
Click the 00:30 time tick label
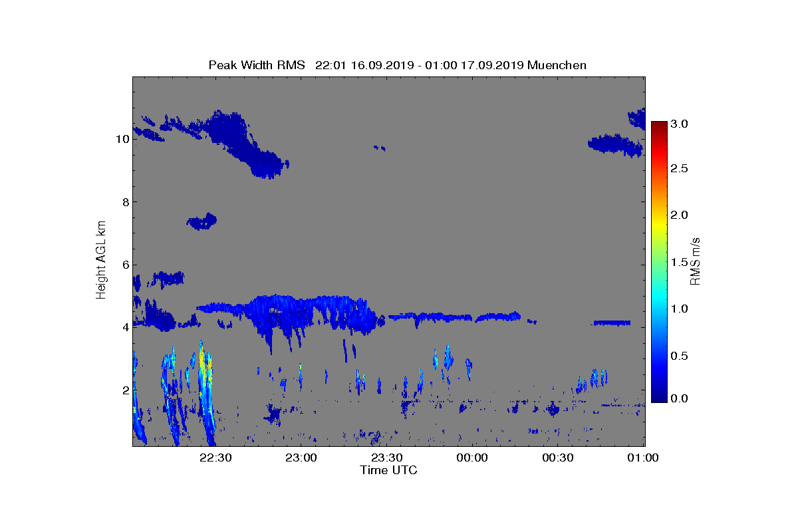557,458
